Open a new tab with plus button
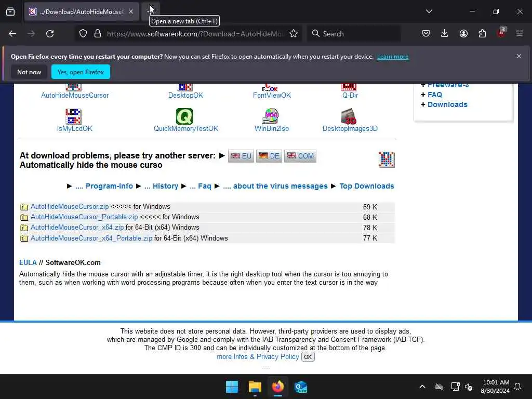 point(150,11)
